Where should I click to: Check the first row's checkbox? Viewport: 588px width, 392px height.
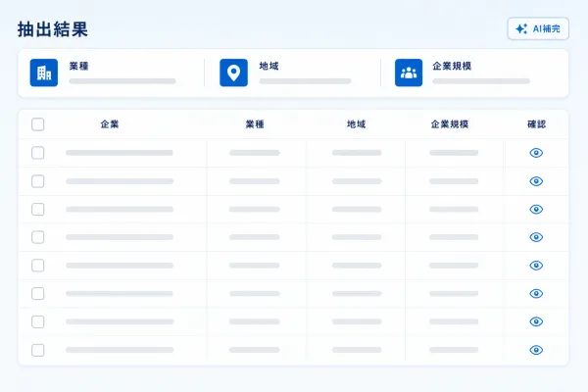tap(38, 153)
